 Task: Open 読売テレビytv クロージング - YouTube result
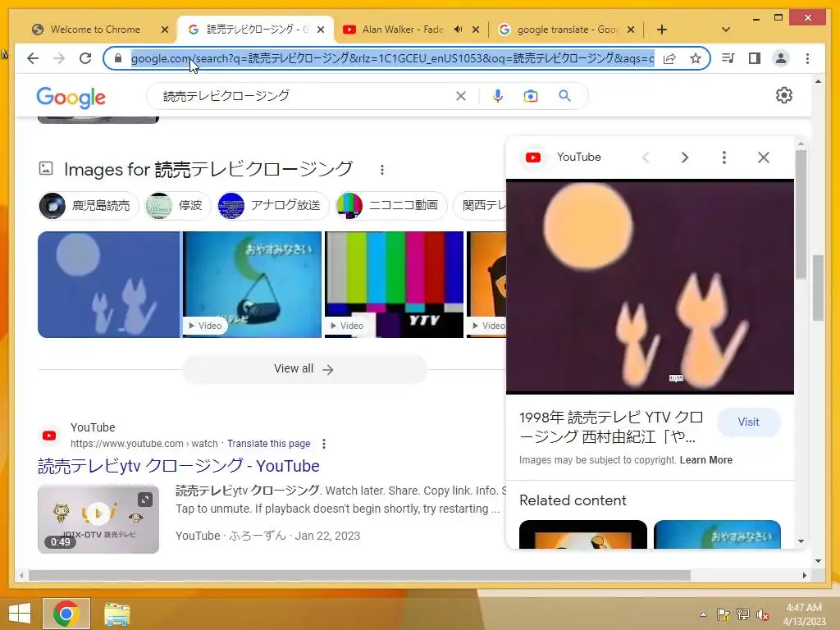click(x=178, y=466)
